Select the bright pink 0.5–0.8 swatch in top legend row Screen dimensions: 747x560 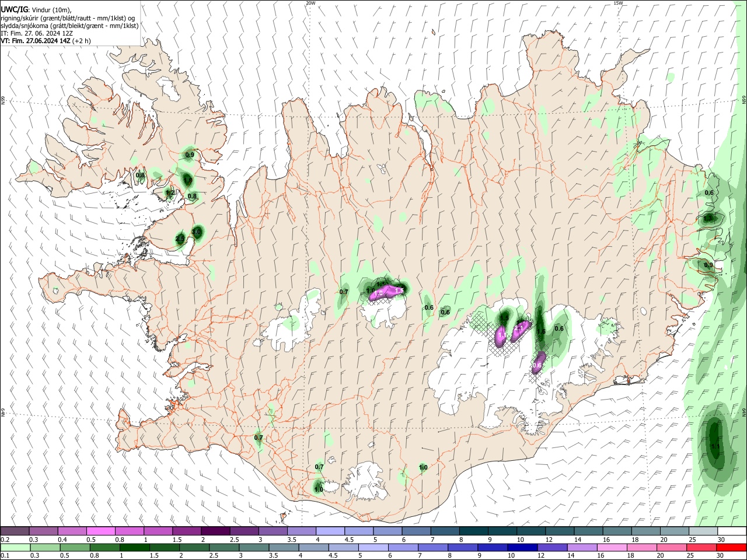tap(100, 531)
